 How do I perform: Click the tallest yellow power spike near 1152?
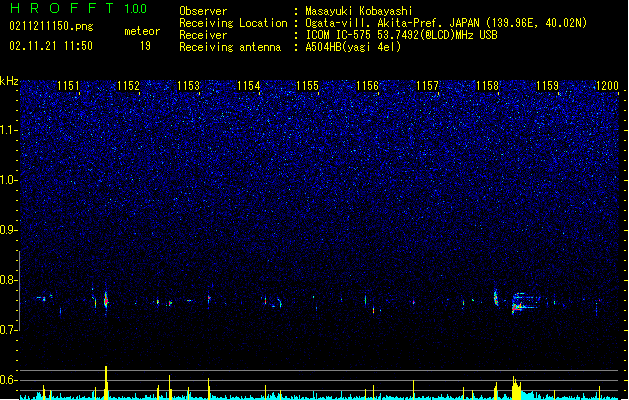pos(106,382)
